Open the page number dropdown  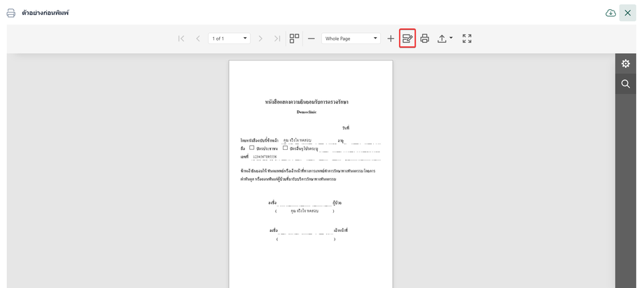245,39
